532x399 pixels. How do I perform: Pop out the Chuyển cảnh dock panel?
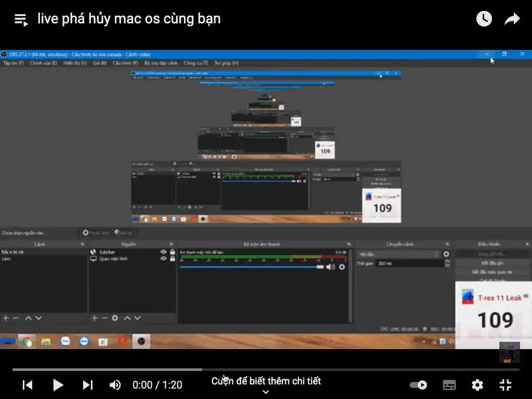pos(447,244)
